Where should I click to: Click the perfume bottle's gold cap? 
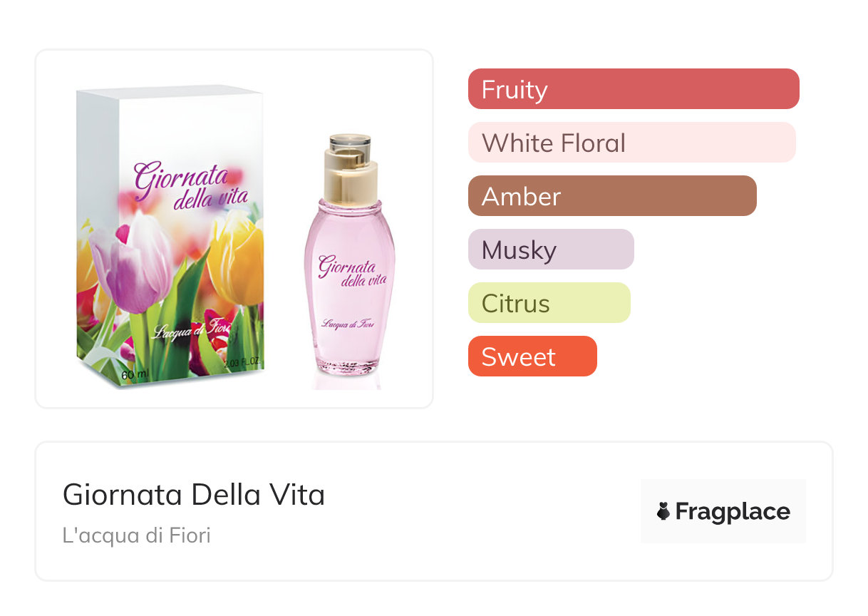pos(349,171)
